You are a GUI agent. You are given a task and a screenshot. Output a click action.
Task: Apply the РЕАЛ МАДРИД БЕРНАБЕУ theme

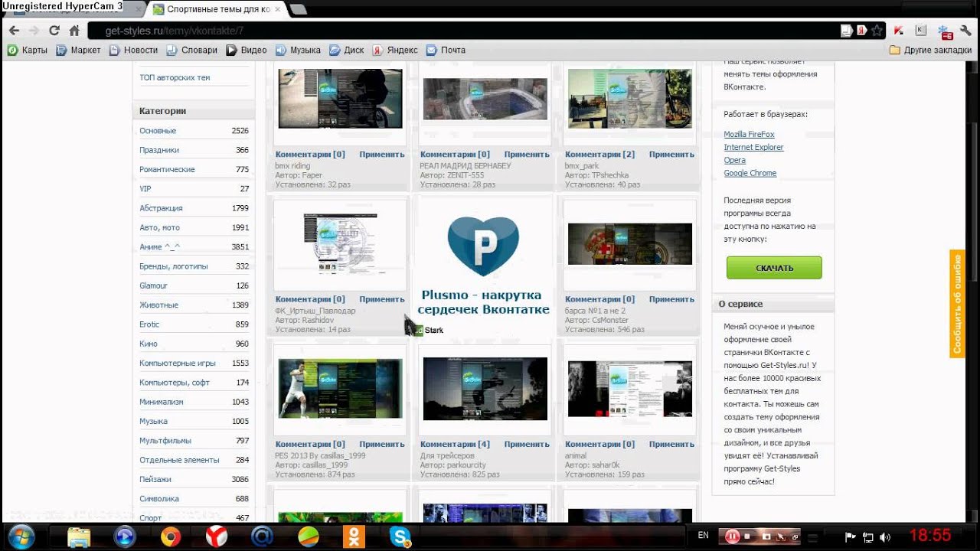(x=527, y=155)
